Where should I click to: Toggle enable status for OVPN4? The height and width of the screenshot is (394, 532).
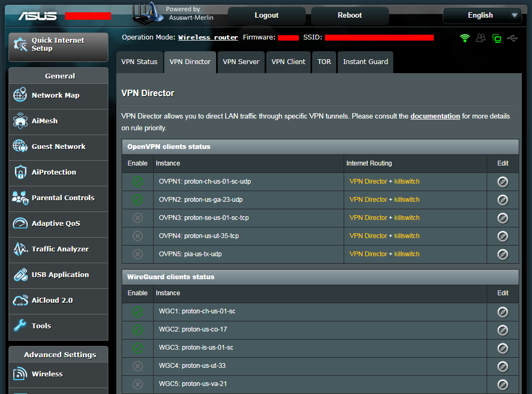(138, 236)
